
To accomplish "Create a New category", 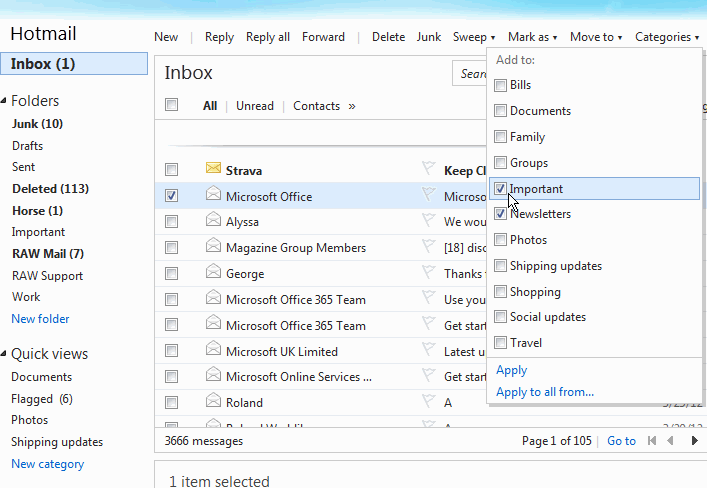I will pyautogui.click(x=47, y=464).
